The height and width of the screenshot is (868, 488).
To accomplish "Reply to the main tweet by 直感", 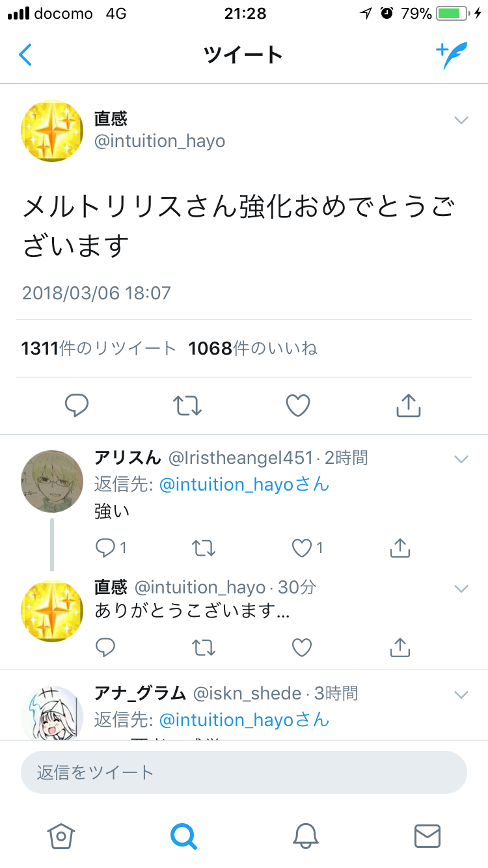I will (x=77, y=406).
